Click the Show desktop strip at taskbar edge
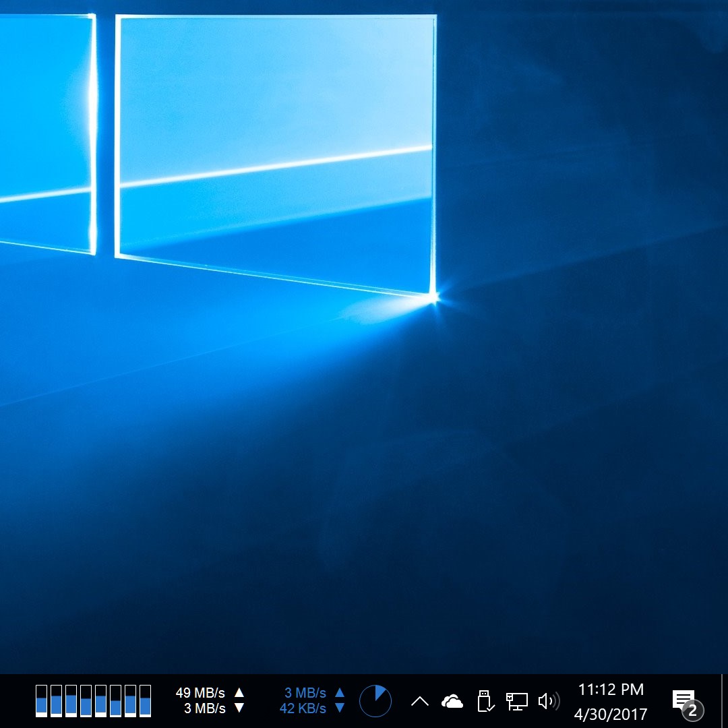This screenshot has width=728, height=728. tap(725, 701)
